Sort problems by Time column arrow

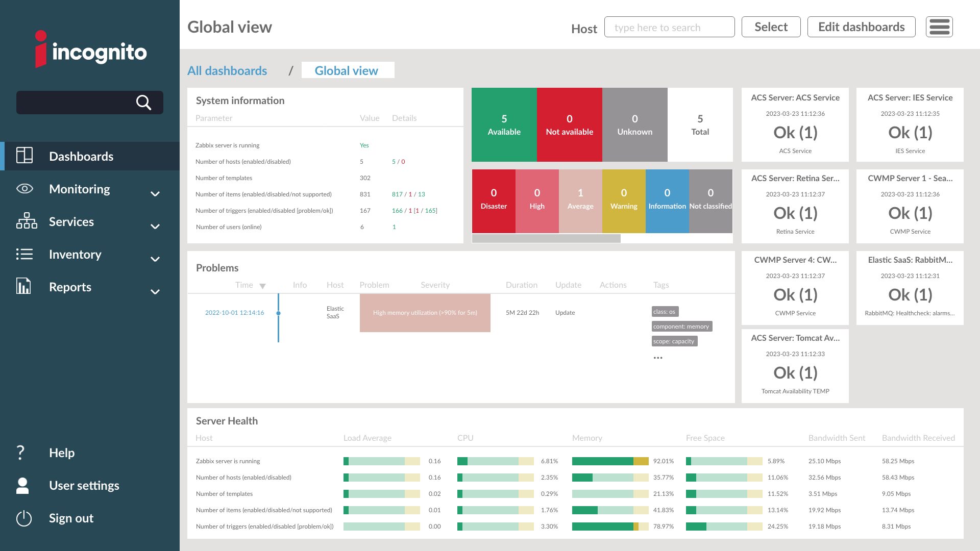pos(262,286)
